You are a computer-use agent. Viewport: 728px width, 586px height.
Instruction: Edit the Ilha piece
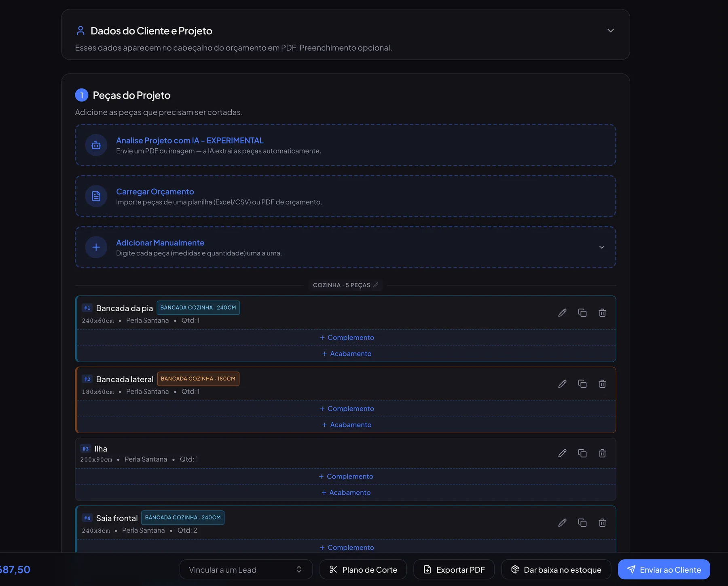pyautogui.click(x=562, y=453)
